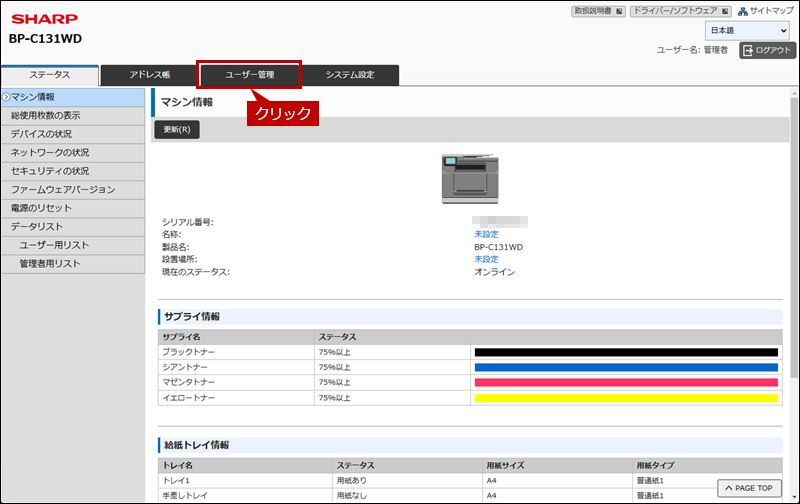Open the ドライバー/ソフトウェア link

tap(681, 11)
